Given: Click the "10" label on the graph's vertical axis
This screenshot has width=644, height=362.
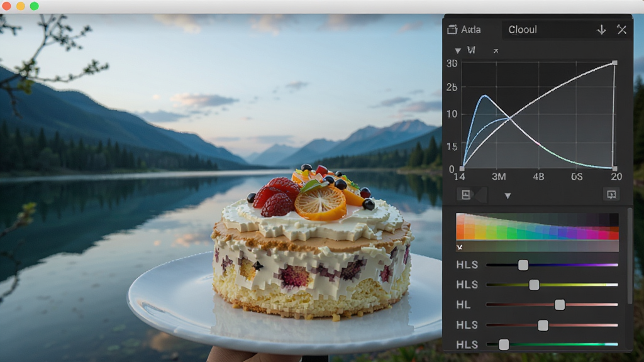Looking at the screenshot, I should click(452, 114).
